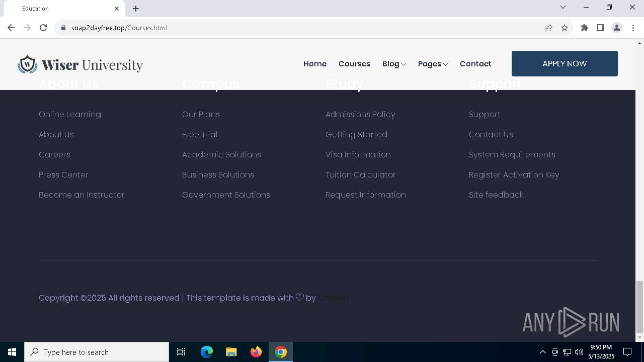Expand the Pages dropdown menu
Viewport: 644px width, 362px height.
(x=433, y=64)
